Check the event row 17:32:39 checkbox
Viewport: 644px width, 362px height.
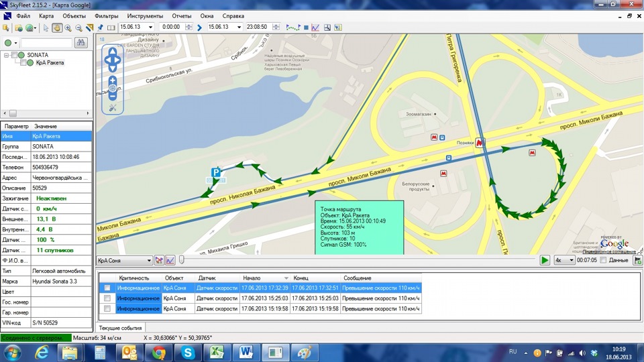tap(107, 288)
